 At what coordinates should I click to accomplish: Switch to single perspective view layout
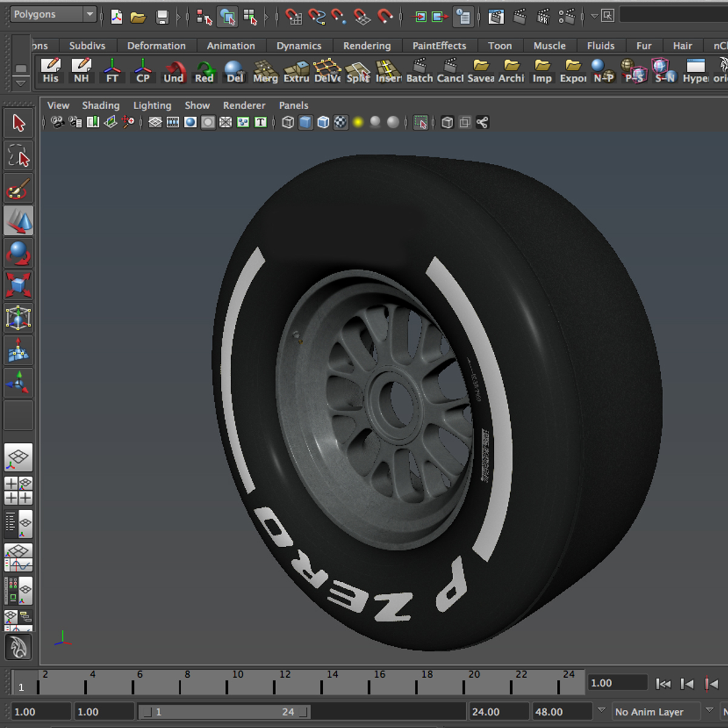[x=18, y=457]
